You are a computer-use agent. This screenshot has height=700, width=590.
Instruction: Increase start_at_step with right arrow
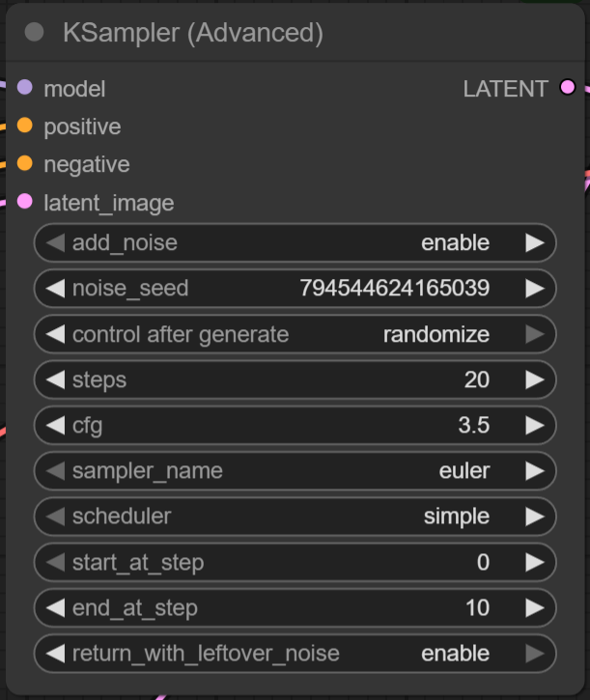coord(535,563)
